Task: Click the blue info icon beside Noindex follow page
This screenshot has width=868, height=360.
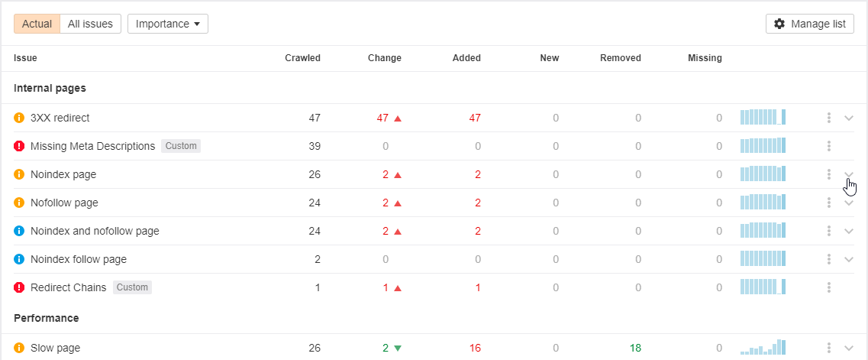Action: (x=19, y=259)
